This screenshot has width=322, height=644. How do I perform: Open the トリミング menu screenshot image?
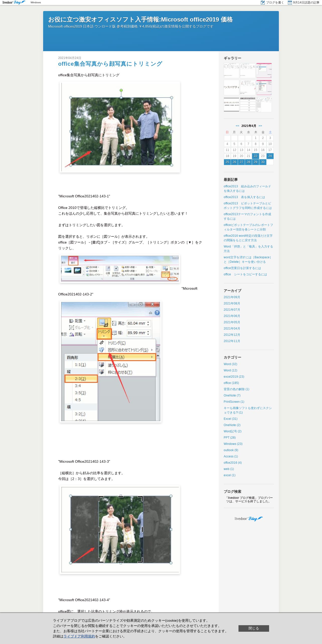click(x=111, y=361)
